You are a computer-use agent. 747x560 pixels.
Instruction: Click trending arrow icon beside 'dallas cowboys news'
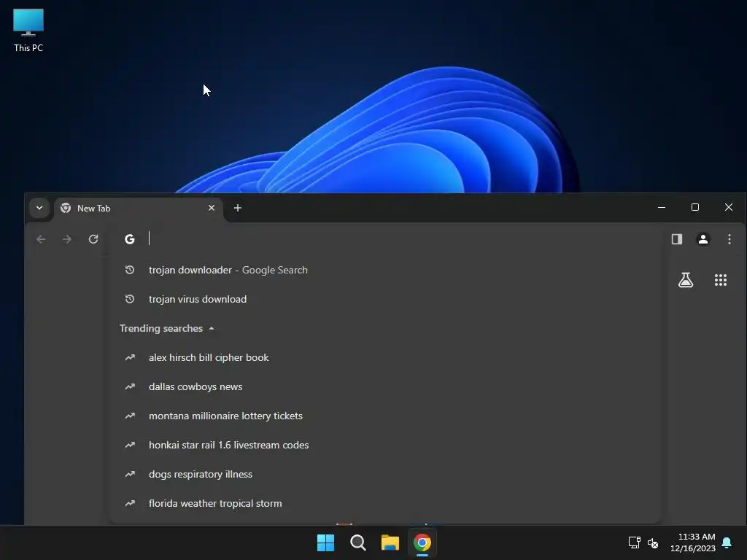(130, 386)
